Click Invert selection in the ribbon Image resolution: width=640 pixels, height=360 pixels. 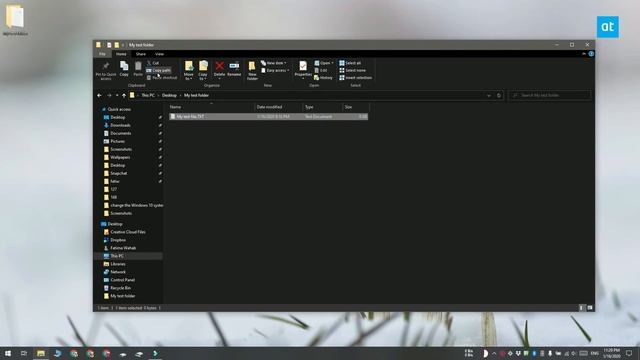(x=356, y=78)
